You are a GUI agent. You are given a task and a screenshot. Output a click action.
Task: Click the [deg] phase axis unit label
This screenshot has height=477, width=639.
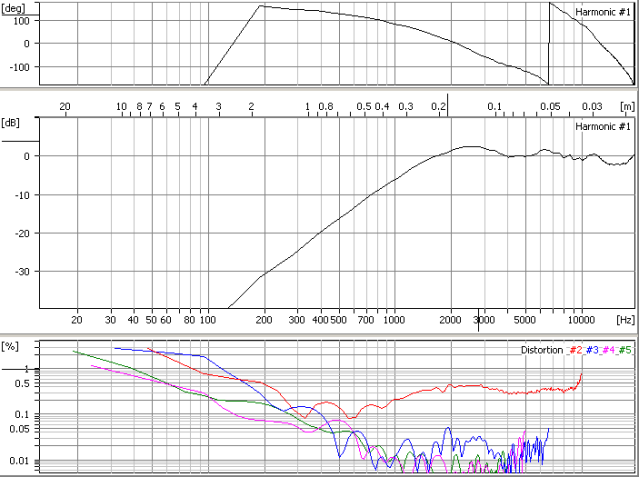(x=16, y=6)
